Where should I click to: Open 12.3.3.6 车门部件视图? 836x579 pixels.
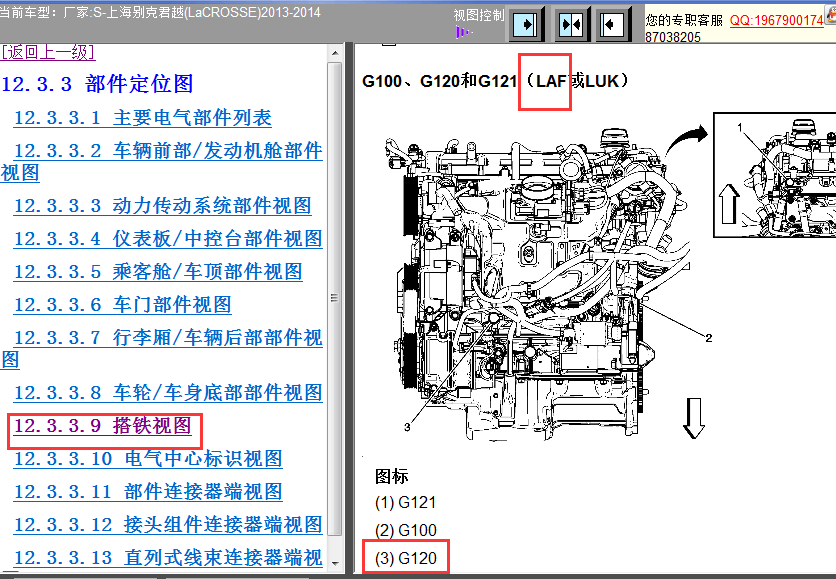(x=123, y=305)
